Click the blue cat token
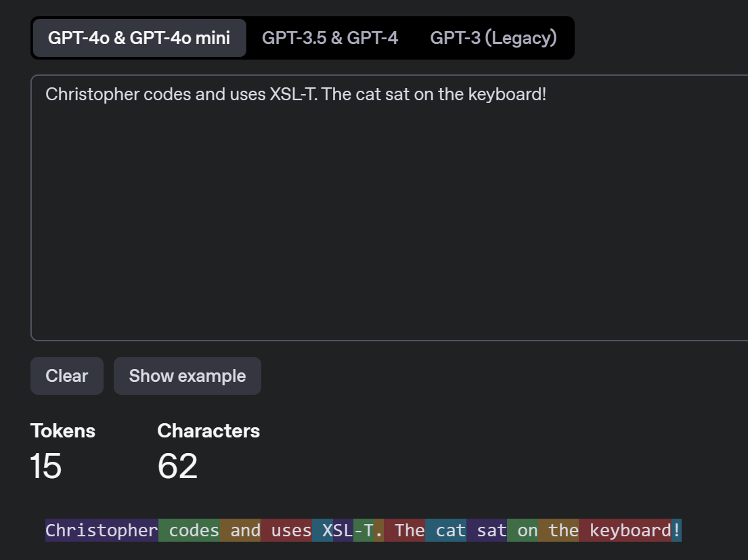Screen dimensions: 748x560 tap(446, 530)
